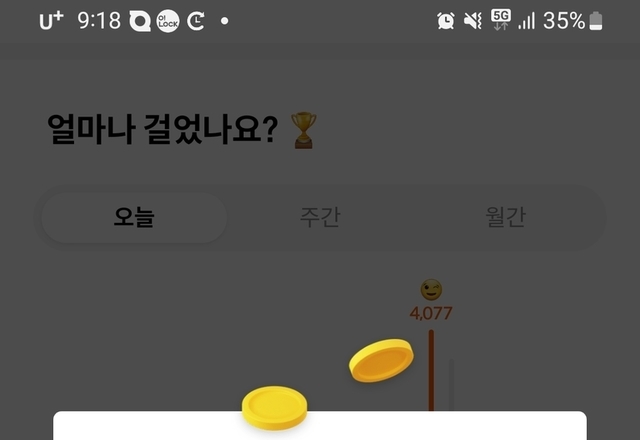The image size is (640, 440).
Task: Tap the faint gray bar beside the brown bar
Action: [451, 384]
